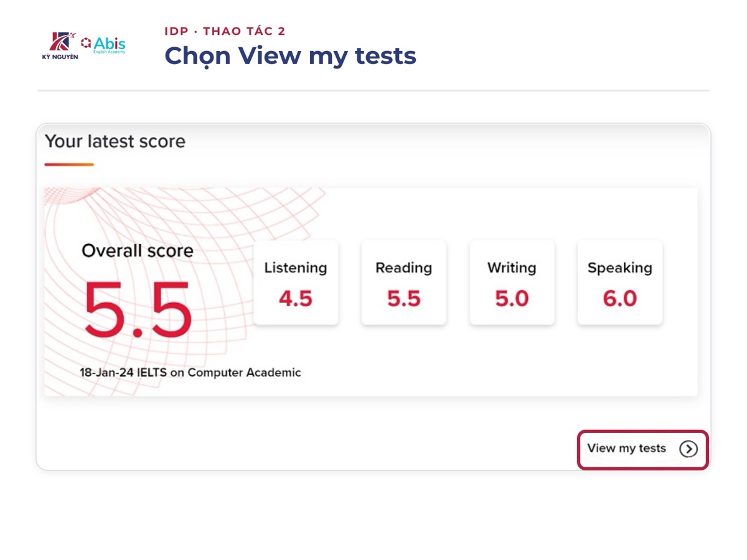747x560 pixels.
Task: Click the Abis English Academy logo
Action: (103, 45)
